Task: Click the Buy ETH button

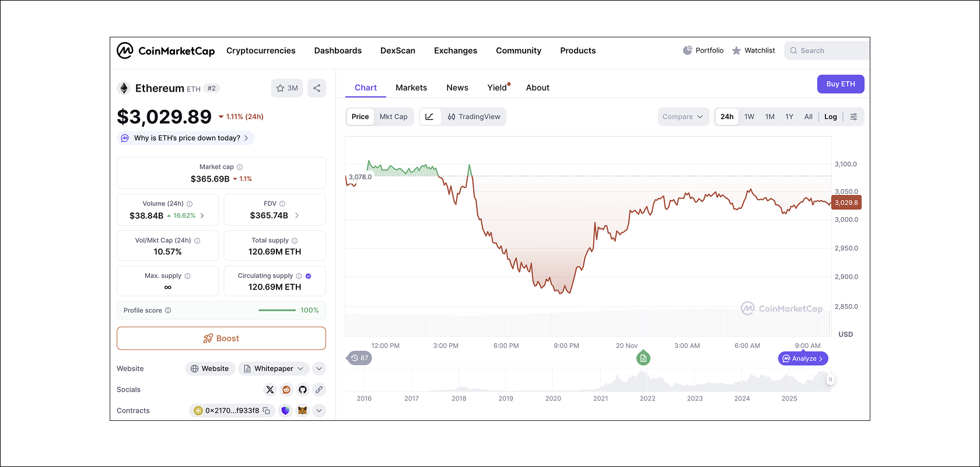Action: coord(841,84)
